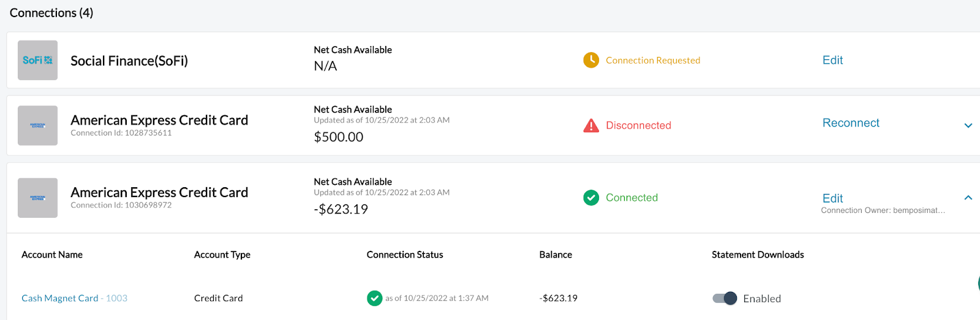Viewport: 980px width, 320px height.
Task: Click the Connection Owner text
Action: pyautogui.click(x=883, y=210)
